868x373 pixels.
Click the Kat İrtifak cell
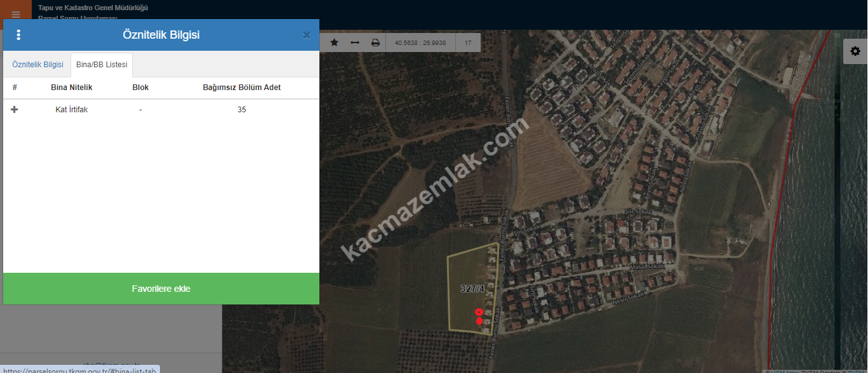(x=72, y=110)
